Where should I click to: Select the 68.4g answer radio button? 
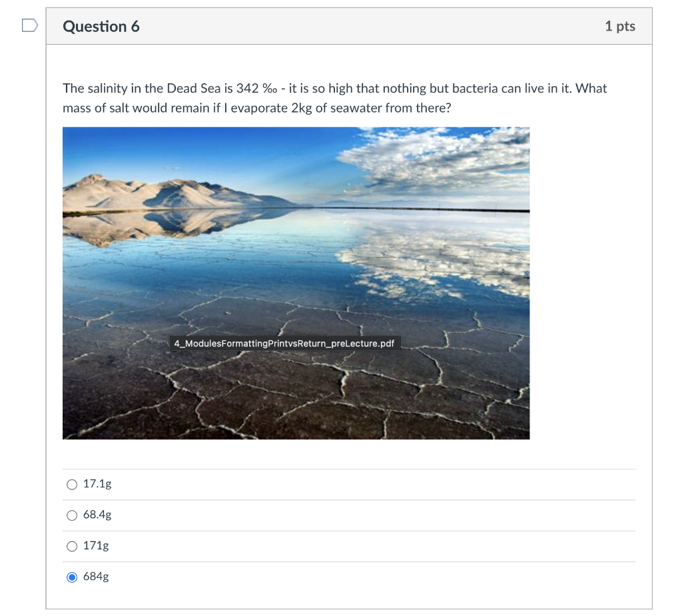(x=72, y=515)
